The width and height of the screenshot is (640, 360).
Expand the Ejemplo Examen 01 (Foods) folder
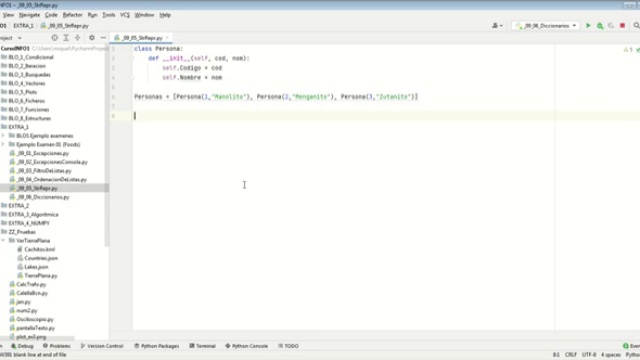point(3,144)
